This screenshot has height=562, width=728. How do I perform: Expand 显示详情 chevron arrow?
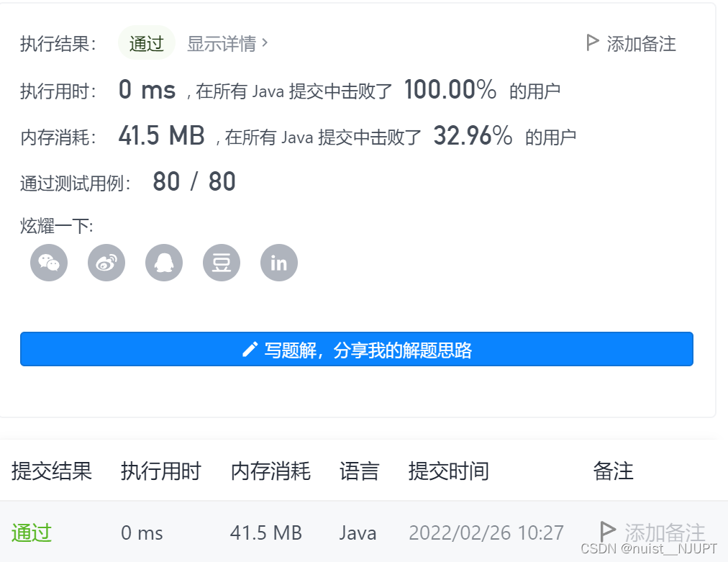pos(265,42)
